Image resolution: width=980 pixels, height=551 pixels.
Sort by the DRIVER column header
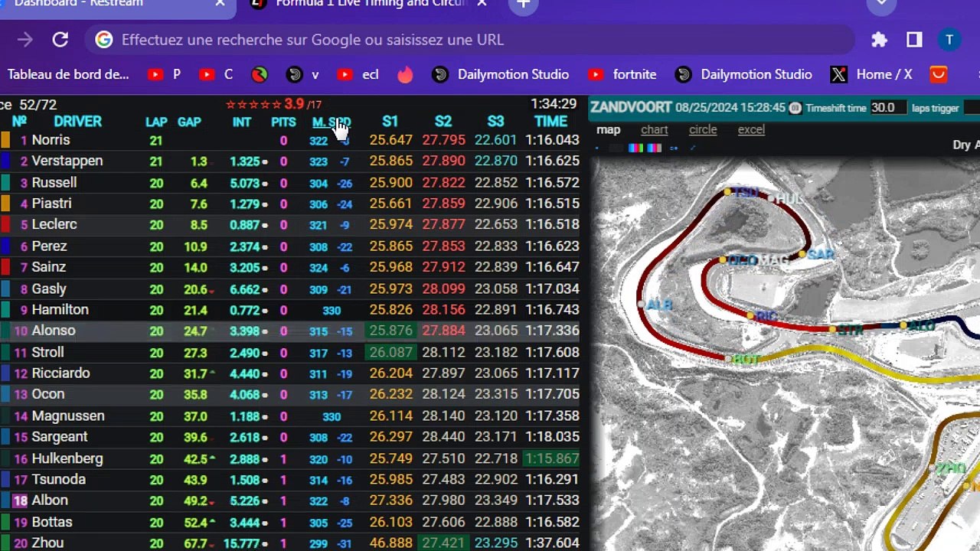77,122
